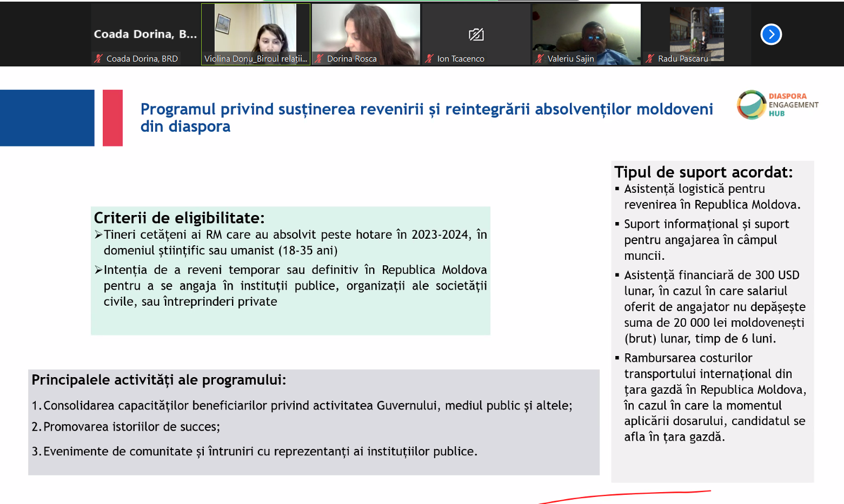This screenshot has width=844, height=504.
Task: Click the large 'Coada Dorina, B...' name tile
Action: point(145,34)
